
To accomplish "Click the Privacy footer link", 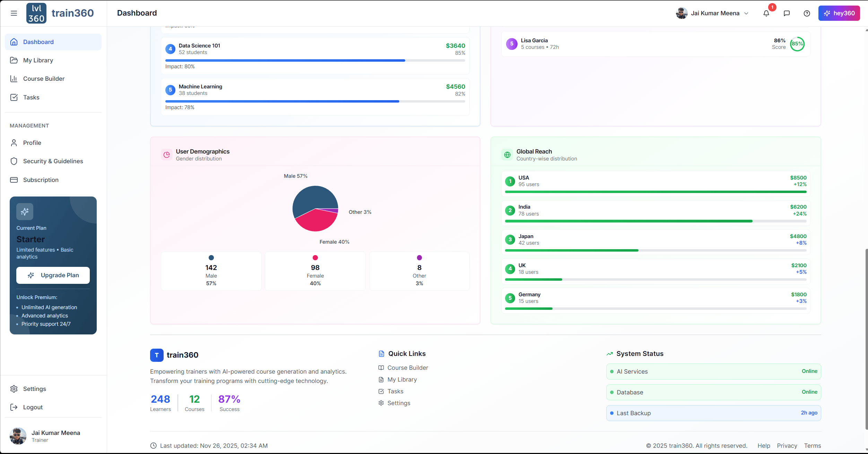I will click(787, 446).
